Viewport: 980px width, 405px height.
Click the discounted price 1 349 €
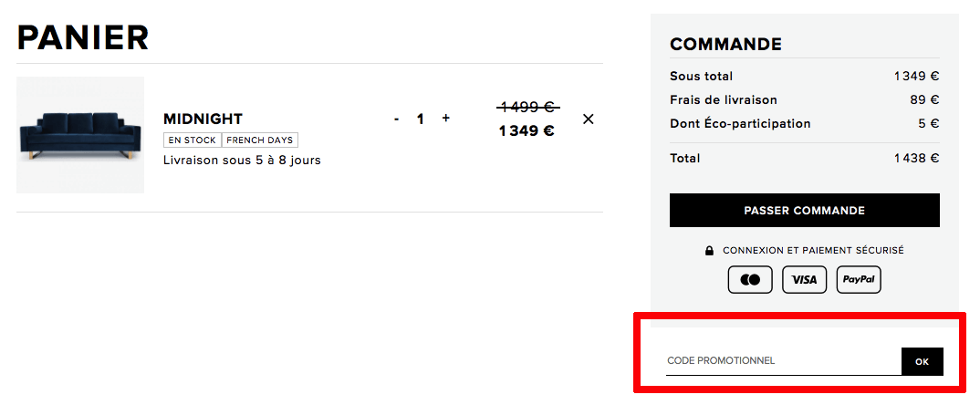526,130
